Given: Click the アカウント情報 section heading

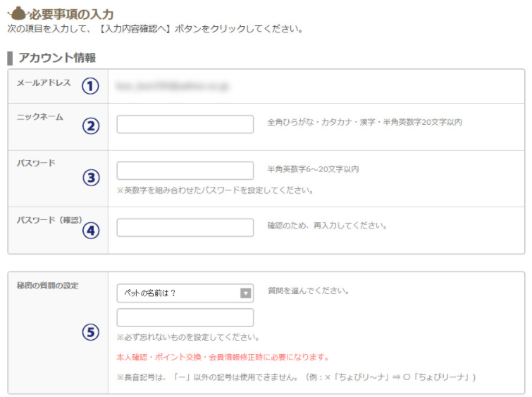Looking at the screenshot, I should [x=57, y=58].
